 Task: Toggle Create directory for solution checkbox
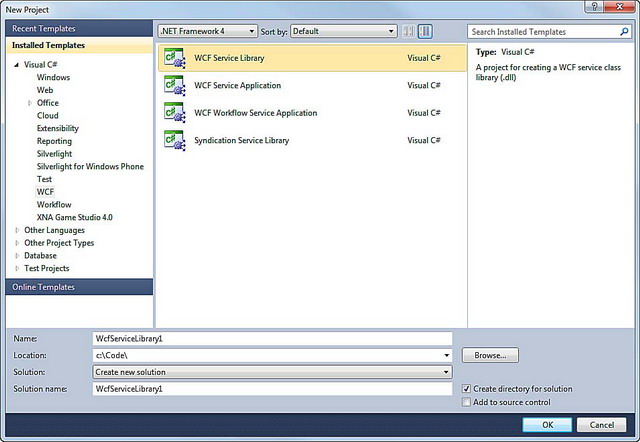[x=466, y=389]
